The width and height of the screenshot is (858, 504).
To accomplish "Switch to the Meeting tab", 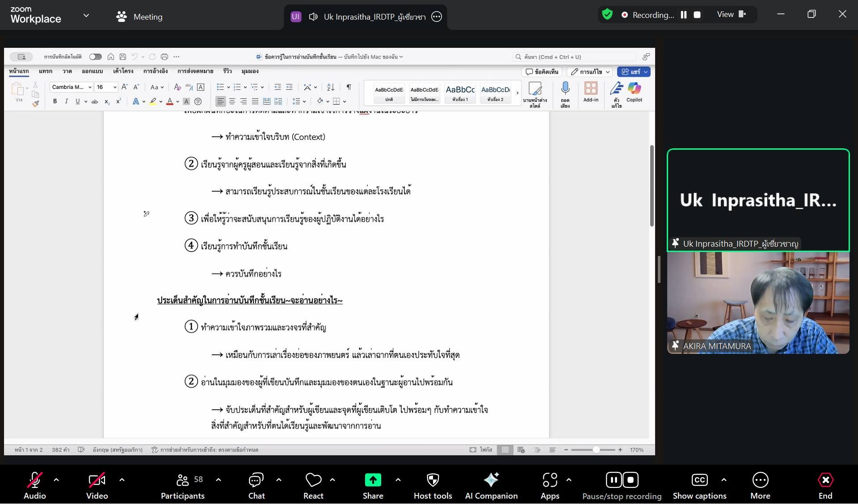I will pyautogui.click(x=139, y=17).
